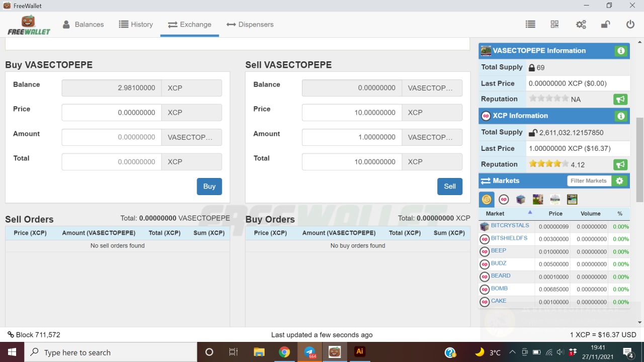Click the FreeWallet logo in the header
Image resolution: width=644 pixels, height=362 pixels.
pyautogui.click(x=29, y=25)
